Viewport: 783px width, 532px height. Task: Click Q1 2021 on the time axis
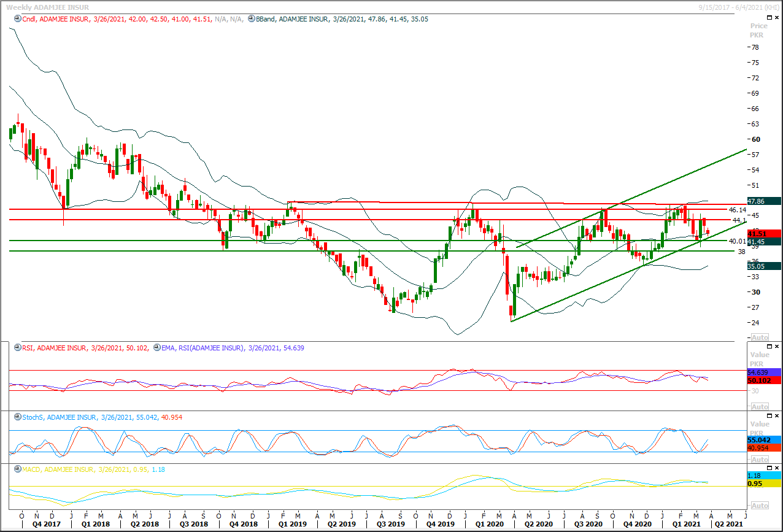click(687, 525)
